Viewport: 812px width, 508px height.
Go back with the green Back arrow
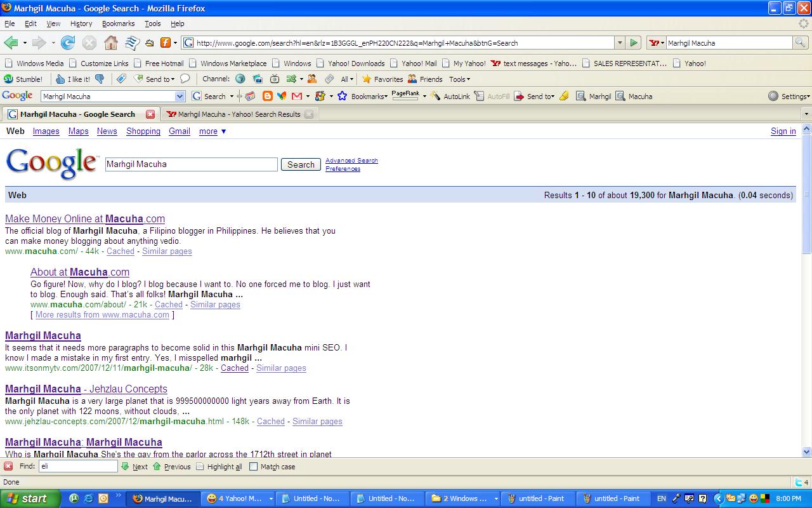[11, 43]
